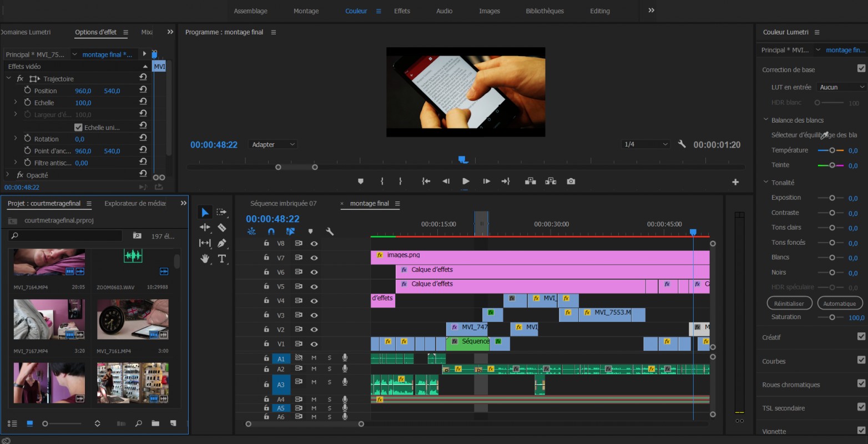Uncheck Echelle uniforme checkbox

point(78,127)
